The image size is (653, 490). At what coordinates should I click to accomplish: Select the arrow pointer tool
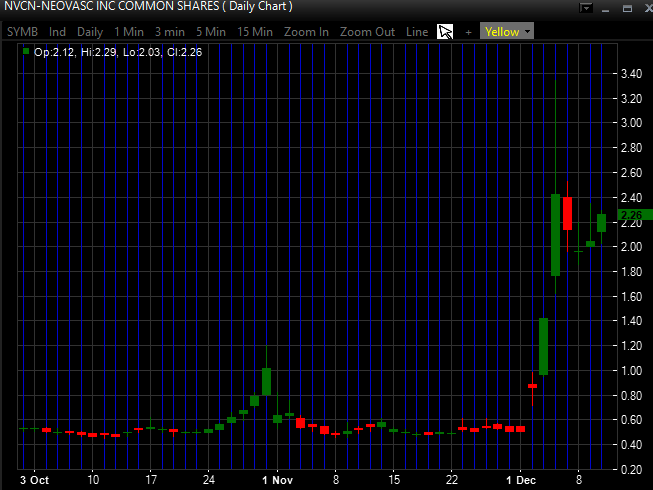[445, 32]
